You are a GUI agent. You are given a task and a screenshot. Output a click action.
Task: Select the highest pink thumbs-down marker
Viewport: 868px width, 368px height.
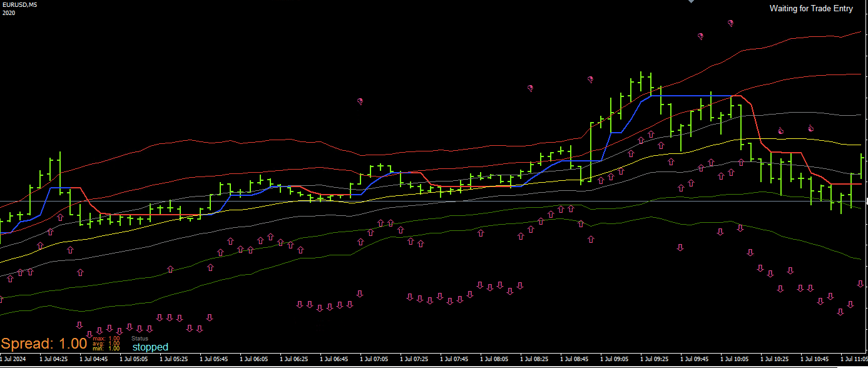pos(730,24)
